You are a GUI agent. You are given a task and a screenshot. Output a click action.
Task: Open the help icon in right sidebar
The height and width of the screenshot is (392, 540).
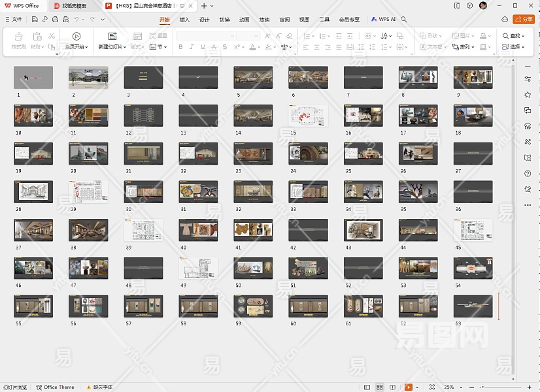(x=528, y=173)
